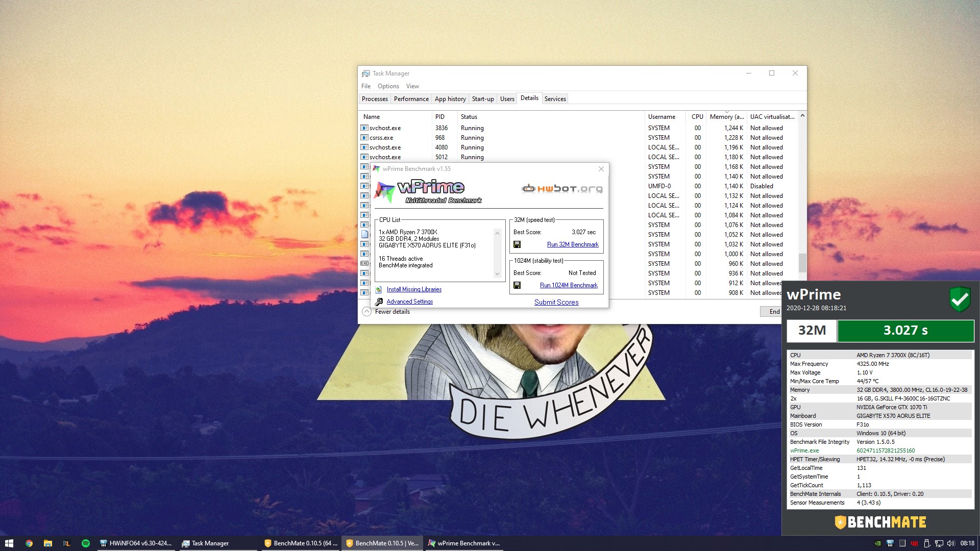The height and width of the screenshot is (551, 980).
Task: Launch Google Chrome from the taskbar
Action: 29,543
